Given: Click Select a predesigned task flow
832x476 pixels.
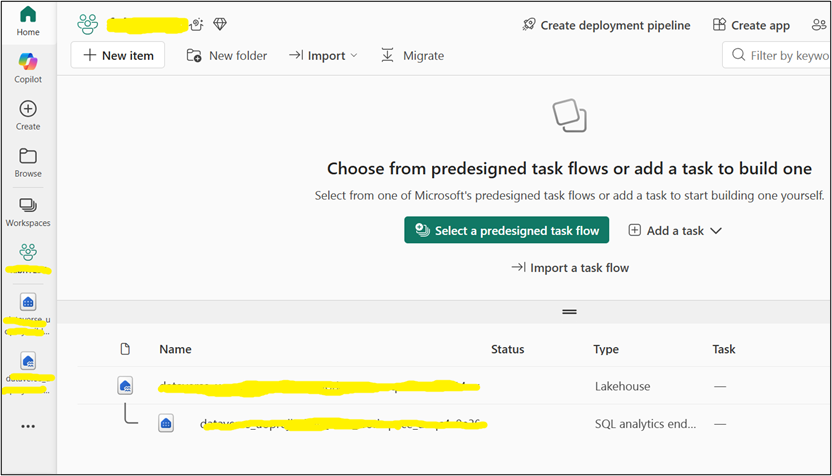Looking at the screenshot, I should click(x=507, y=231).
